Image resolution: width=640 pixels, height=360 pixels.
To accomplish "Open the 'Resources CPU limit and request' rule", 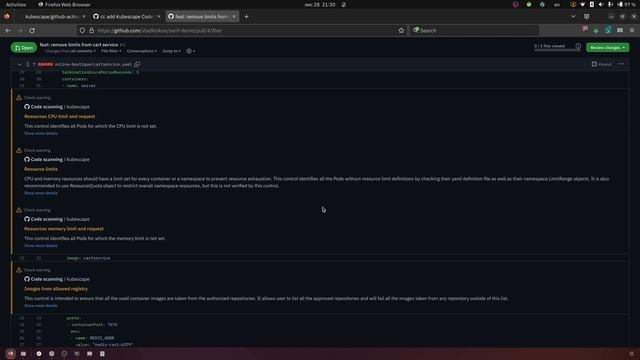I will click(x=60, y=116).
